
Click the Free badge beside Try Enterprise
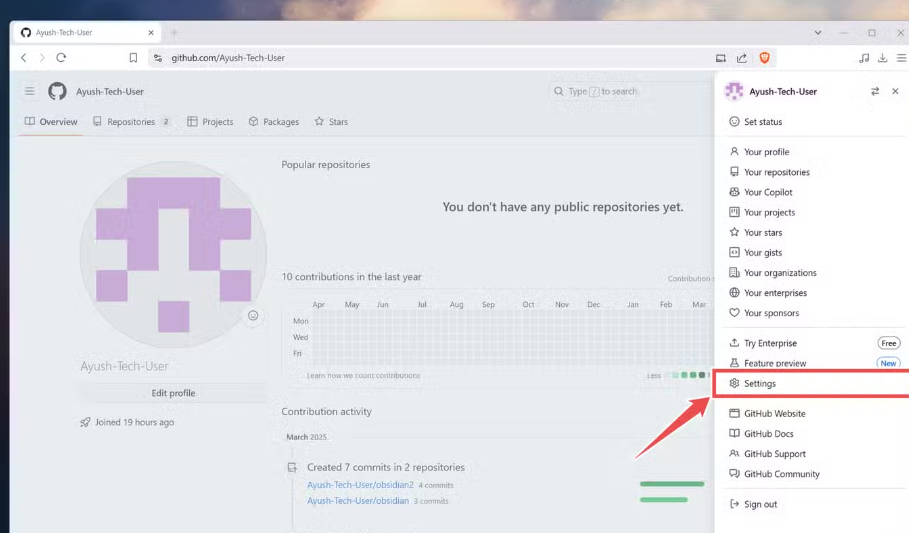[888, 343]
